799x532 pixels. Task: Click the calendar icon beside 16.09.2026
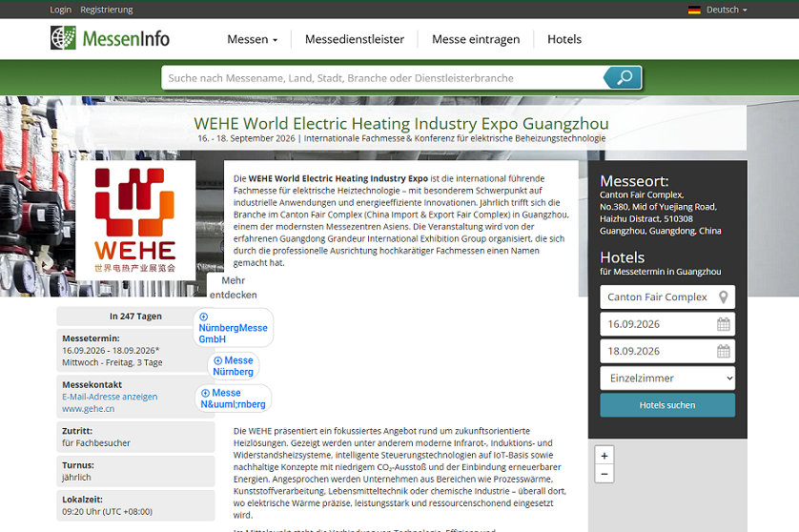point(723,324)
